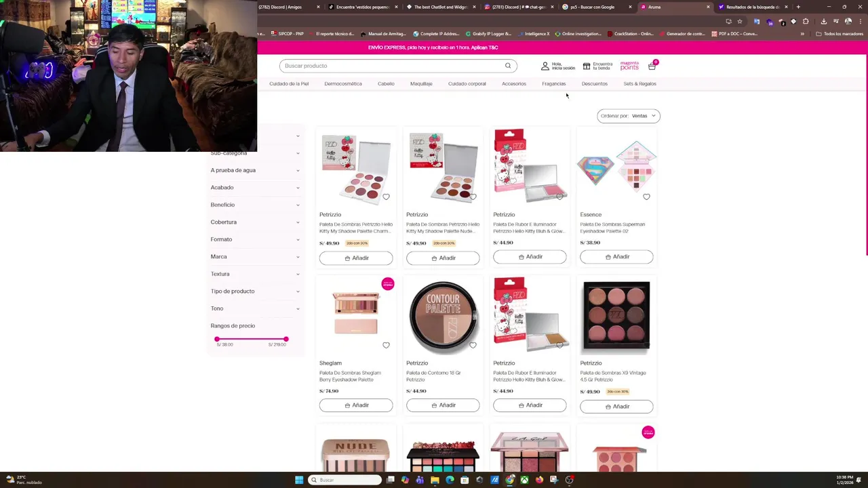Close the 'ps5 - Buscar con Google' tab

pyautogui.click(x=630, y=7)
